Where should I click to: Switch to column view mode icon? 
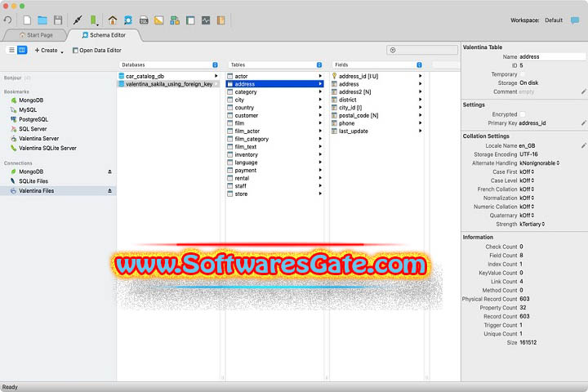coord(22,50)
